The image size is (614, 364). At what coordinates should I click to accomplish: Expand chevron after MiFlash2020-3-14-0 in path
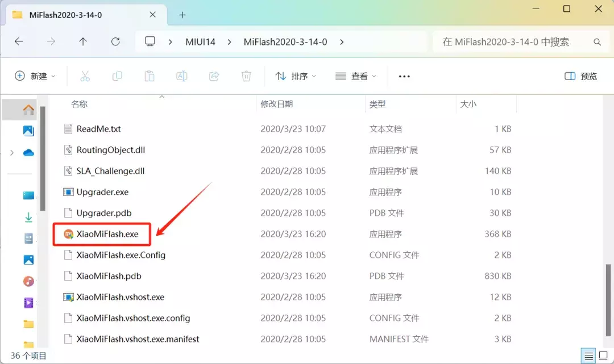(342, 42)
